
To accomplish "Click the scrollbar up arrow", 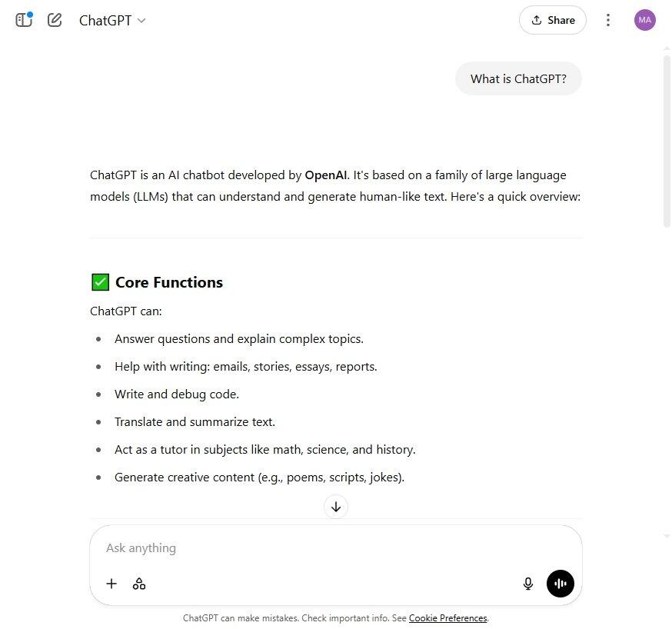I will 667,49.
